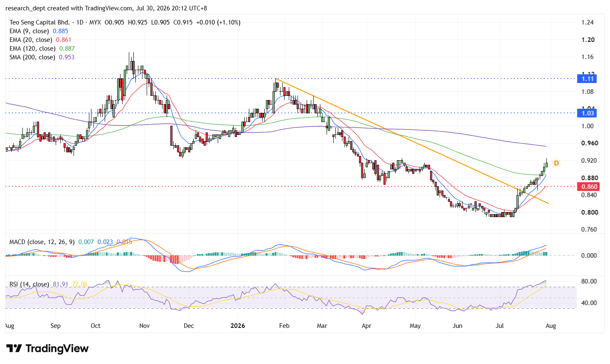Click the 0.840 price axis label
Image resolution: width=610 pixels, height=364 pixels.
[590, 195]
